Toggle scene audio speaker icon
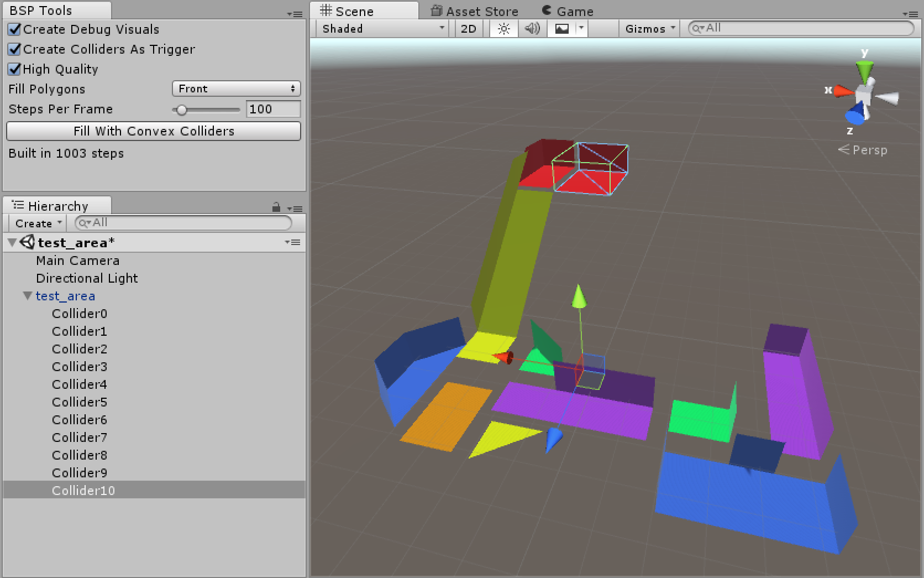Image resolution: width=924 pixels, height=578 pixels. 532,29
